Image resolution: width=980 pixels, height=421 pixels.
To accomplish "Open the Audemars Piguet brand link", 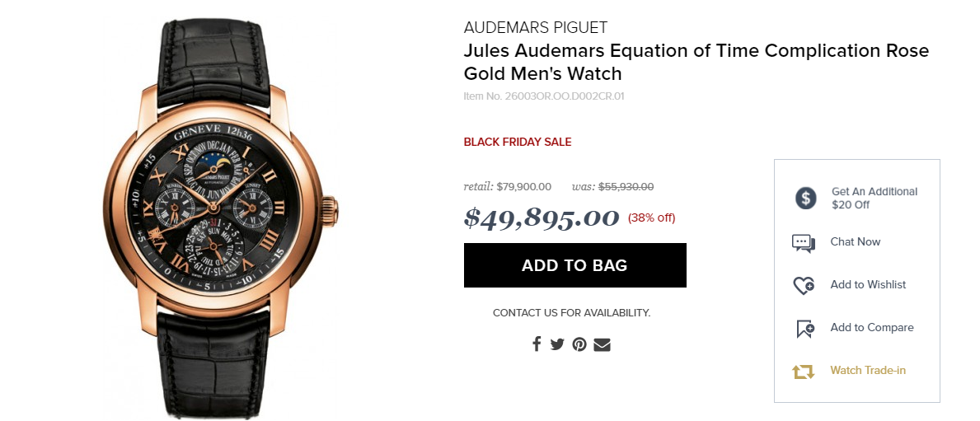I will click(x=536, y=27).
